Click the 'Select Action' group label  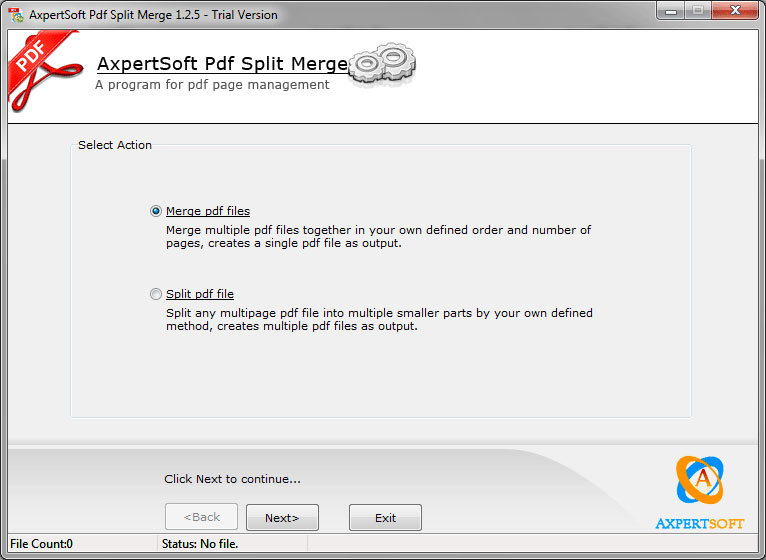tap(115, 145)
